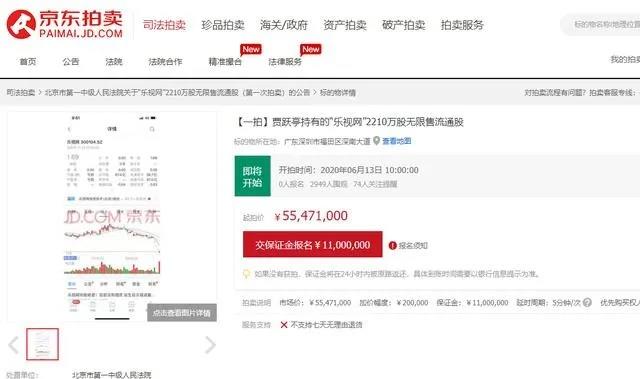
Task: Click the 74人关注提醒 reminder count
Action: tap(375, 184)
